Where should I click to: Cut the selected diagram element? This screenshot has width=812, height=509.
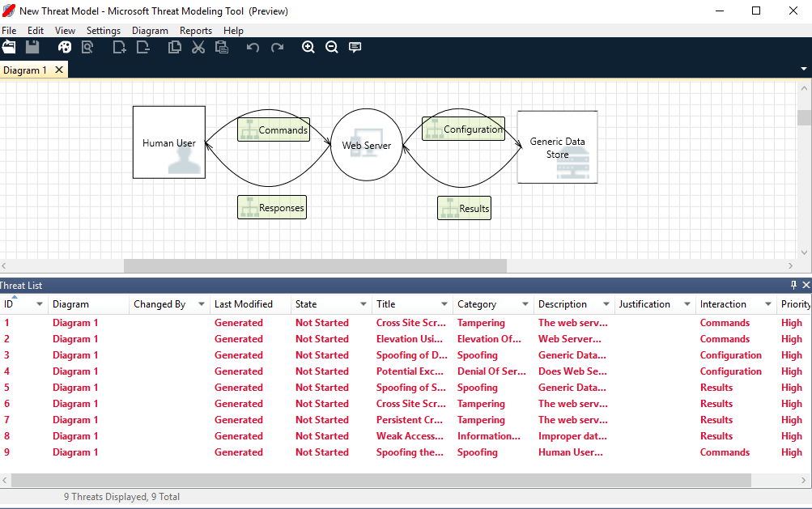point(198,47)
